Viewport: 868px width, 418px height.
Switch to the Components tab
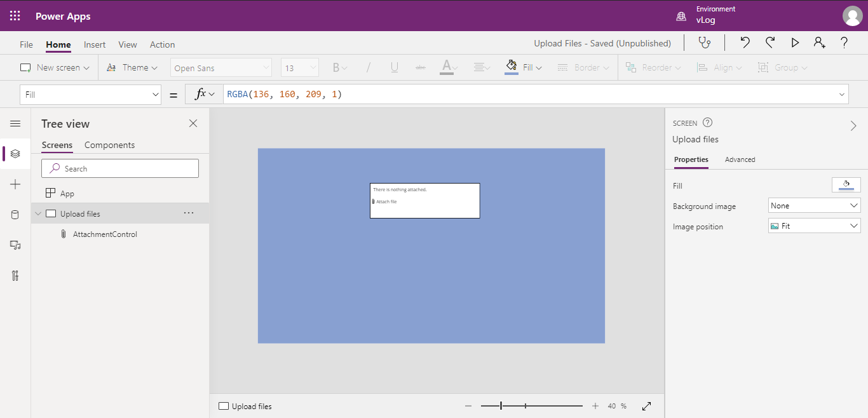coord(109,145)
